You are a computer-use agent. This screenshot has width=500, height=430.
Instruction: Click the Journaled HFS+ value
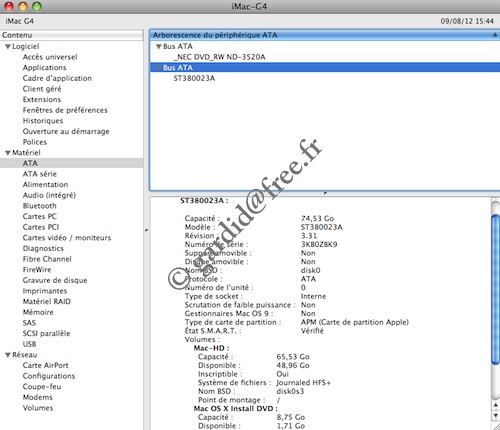303,383
